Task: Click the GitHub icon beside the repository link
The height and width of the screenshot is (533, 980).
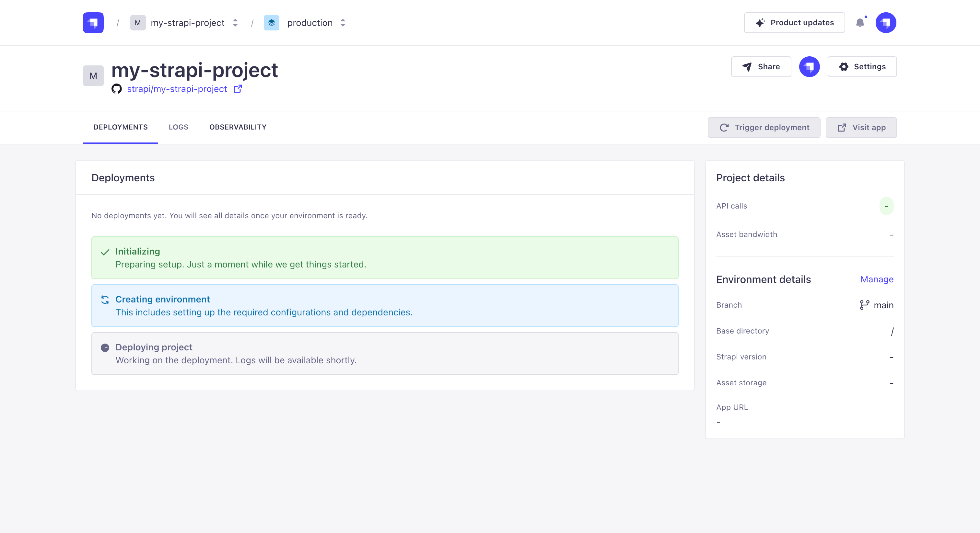Action: click(116, 89)
